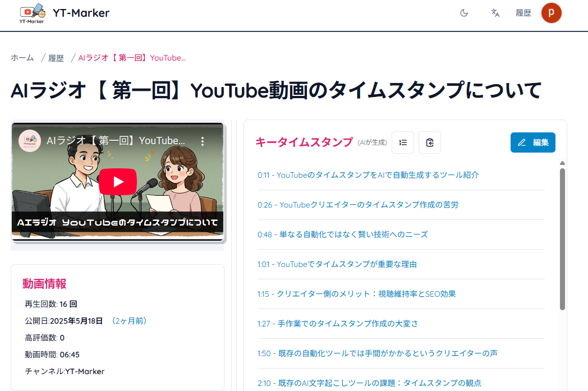Open the language translation icon
This screenshot has height=391, width=588.
495,13
